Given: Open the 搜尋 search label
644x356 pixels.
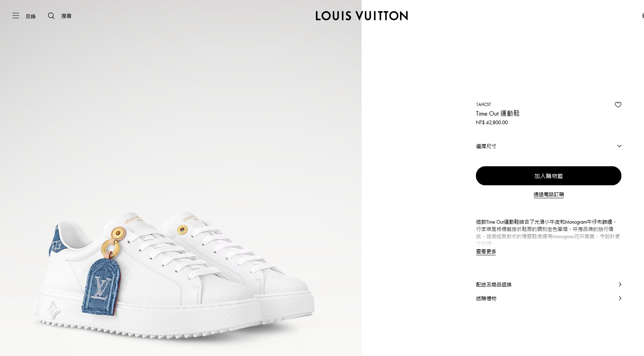Looking at the screenshot, I should click(x=66, y=16).
